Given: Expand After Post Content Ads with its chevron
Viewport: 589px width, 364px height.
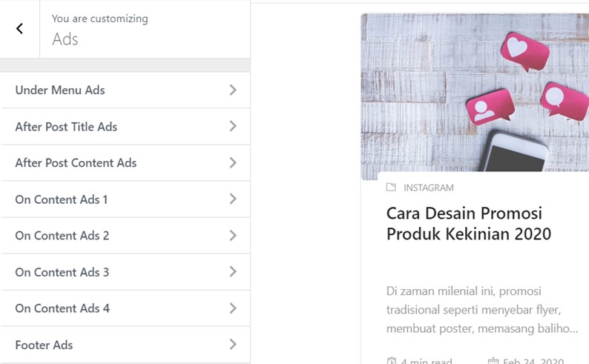Looking at the screenshot, I should coord(233,163).
